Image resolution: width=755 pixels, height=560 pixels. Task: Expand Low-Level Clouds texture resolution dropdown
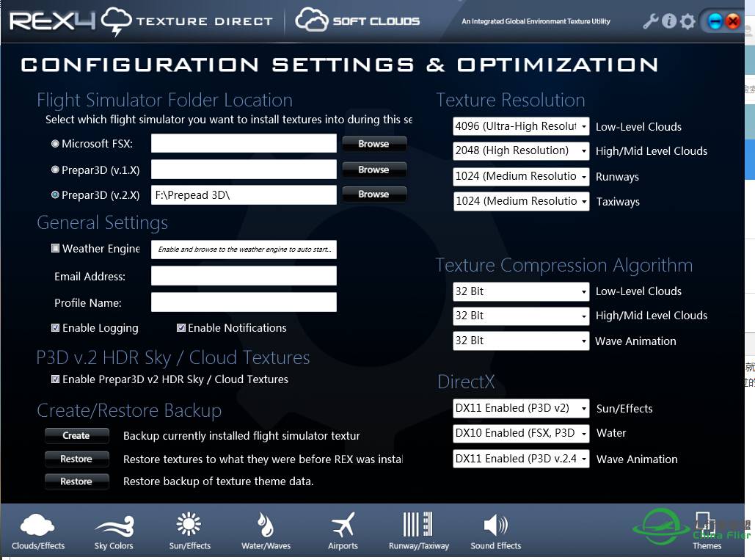tap(521, 127)
